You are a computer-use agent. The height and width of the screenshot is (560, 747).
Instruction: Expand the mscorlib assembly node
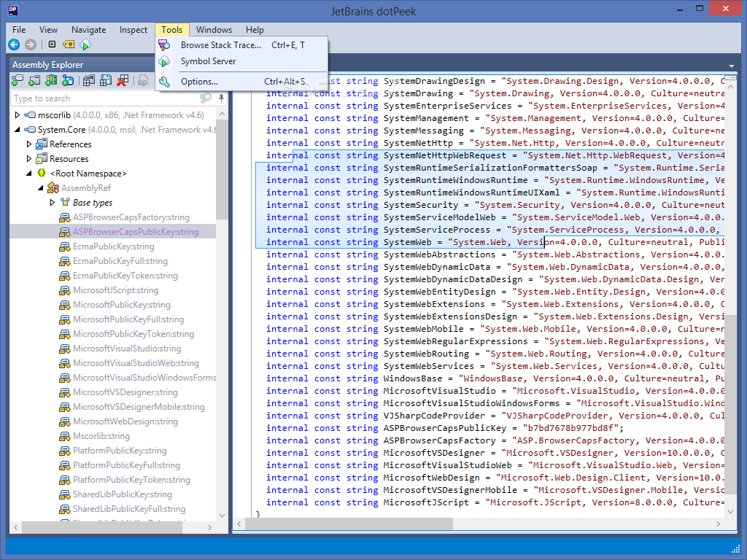click(18, 114)
